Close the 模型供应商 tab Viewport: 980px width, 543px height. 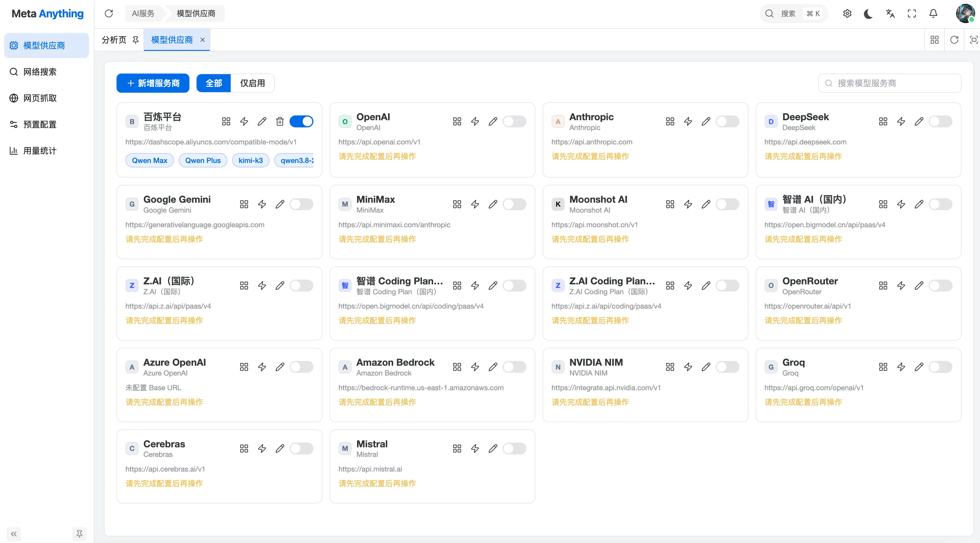coord(202,39)
